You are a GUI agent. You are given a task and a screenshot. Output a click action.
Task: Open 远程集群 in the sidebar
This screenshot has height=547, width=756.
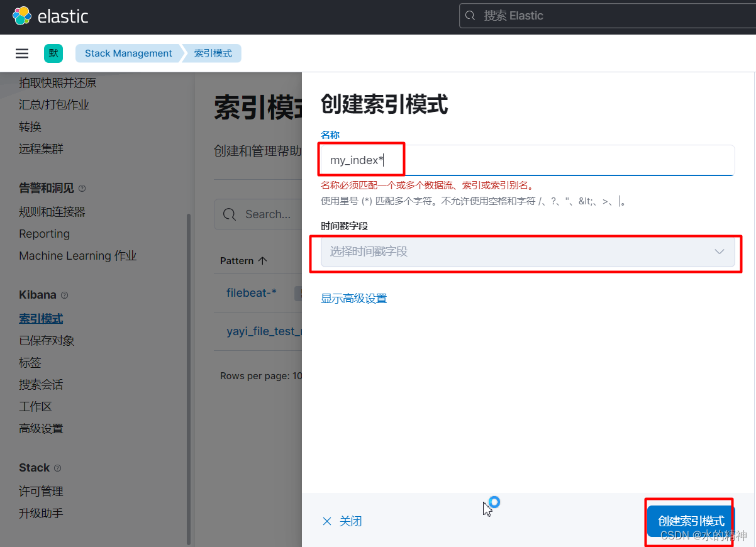pyautogui.click(x=41, y=149)
